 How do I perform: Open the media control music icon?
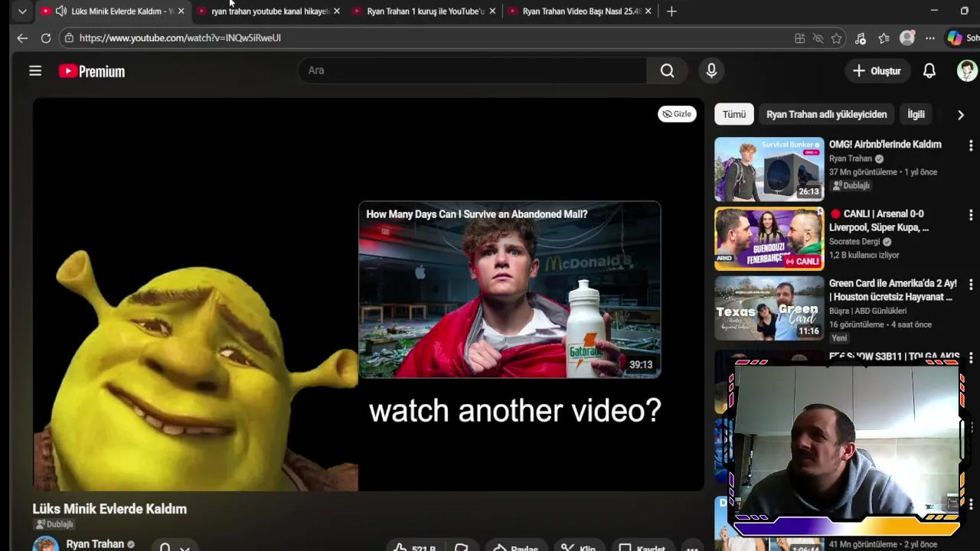coord(861,38)
